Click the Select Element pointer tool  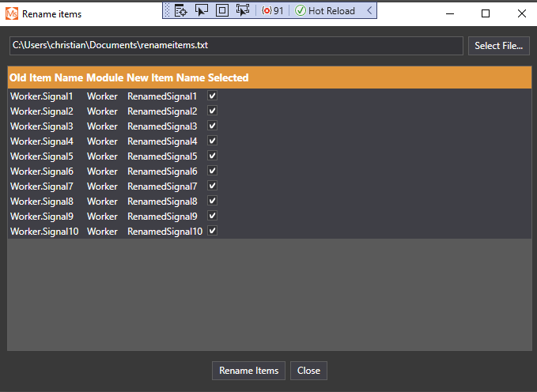point(201,11)
